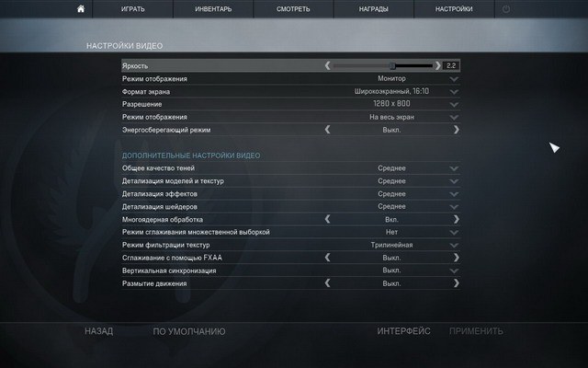
Task: Increase brightness with the right arrow
Action: pyautogui.click(x=437, y=65)
